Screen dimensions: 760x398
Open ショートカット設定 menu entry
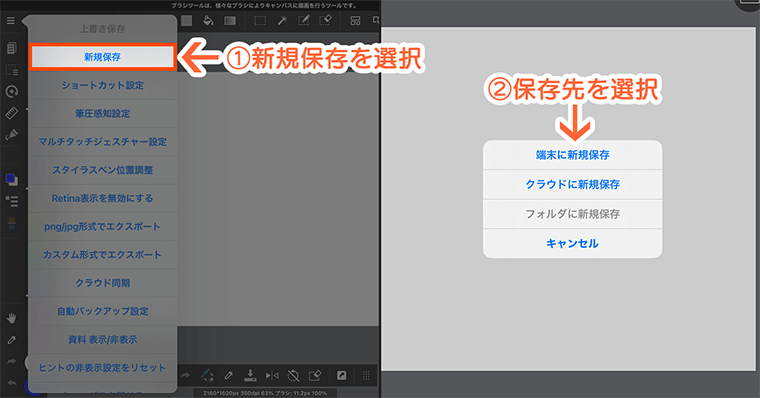(102, 85)
